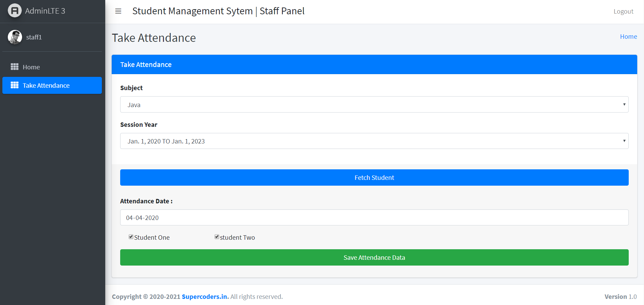Toggle the sidebar with the hamburger icon
Image resolution: width=644 pixels, height=305 pixels.
coord(118,11)
